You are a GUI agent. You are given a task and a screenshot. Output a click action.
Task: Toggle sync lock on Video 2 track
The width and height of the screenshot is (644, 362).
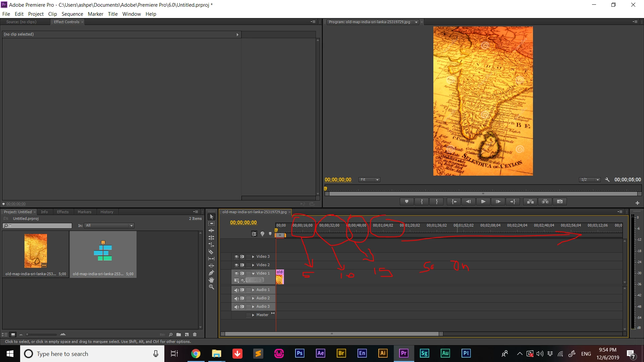(x=242, y=265)
